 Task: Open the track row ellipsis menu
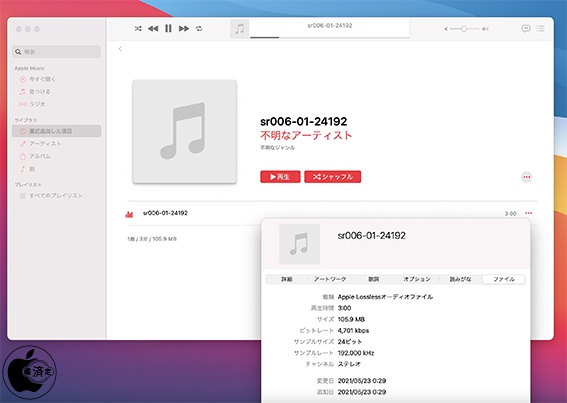528,213
